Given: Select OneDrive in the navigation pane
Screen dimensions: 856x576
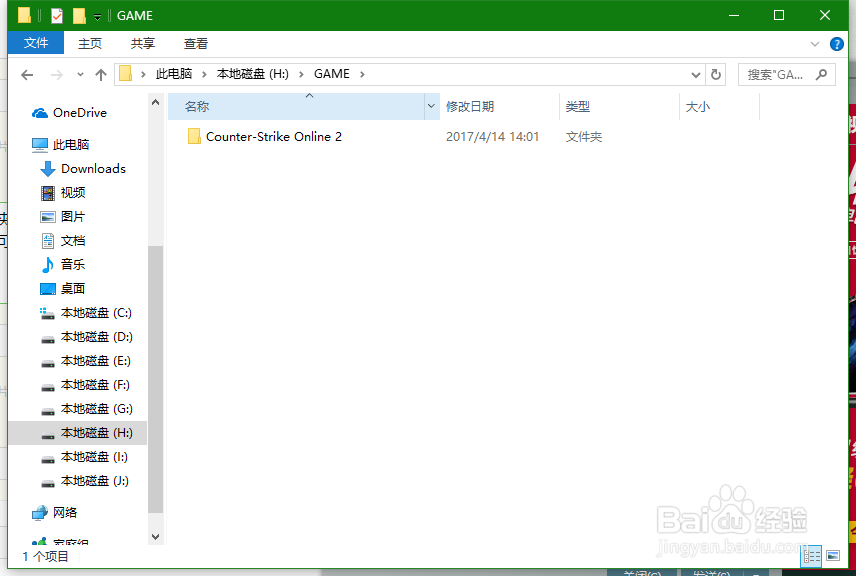Looking at the screenshot, I should pyautogui.click(x=80, y=113).
